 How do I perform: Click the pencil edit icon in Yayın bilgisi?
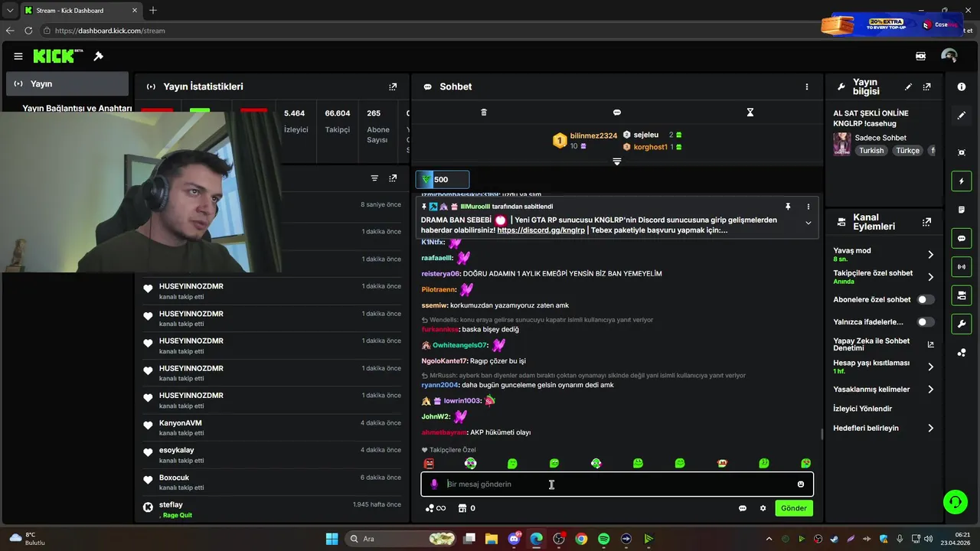pos(909,87)
